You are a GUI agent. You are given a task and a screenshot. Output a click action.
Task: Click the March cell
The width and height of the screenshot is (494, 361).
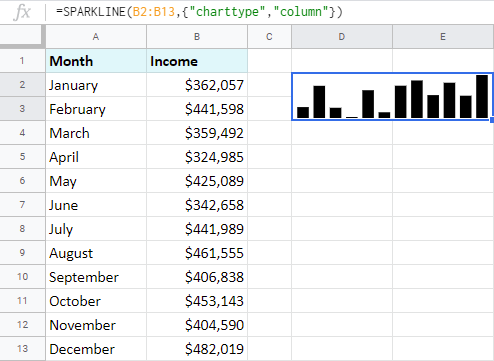[x=96, y=133]
